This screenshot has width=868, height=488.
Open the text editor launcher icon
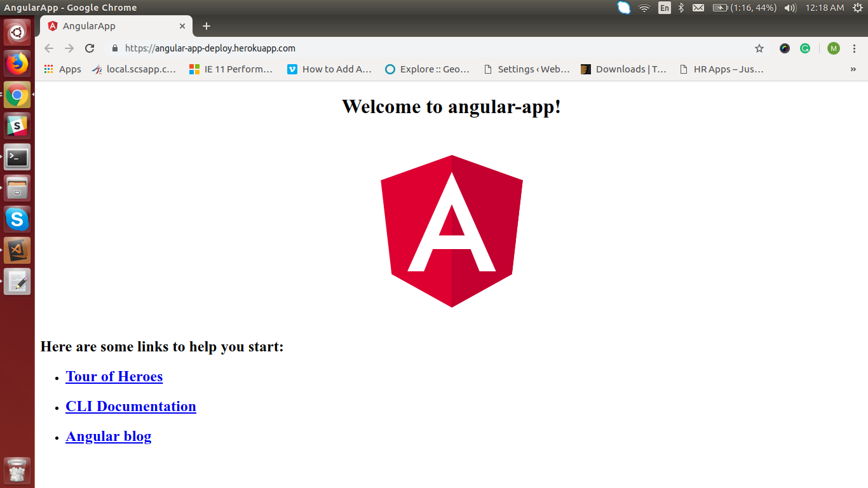[x=17, y=281]
